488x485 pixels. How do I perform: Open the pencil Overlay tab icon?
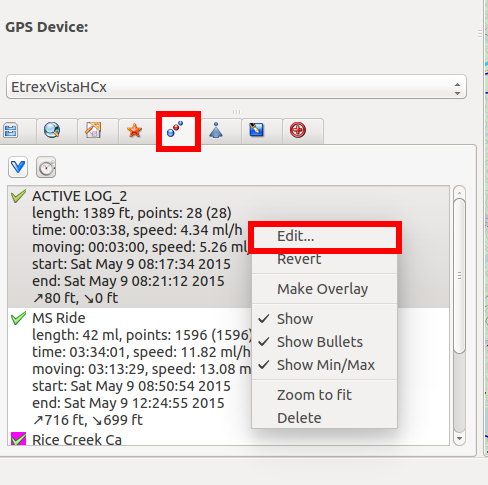pyautogui.click(x=257, y=130)
